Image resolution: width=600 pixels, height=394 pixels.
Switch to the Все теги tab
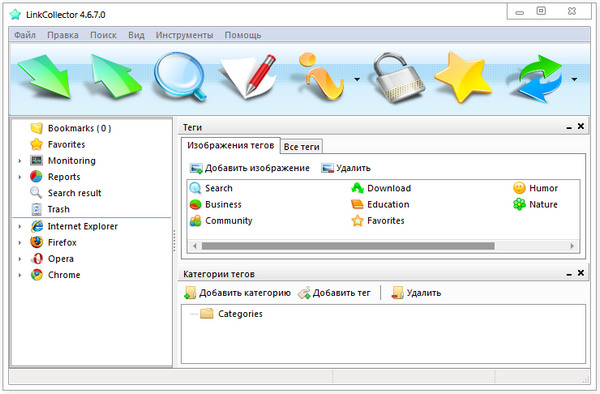(x=302, y=147)
